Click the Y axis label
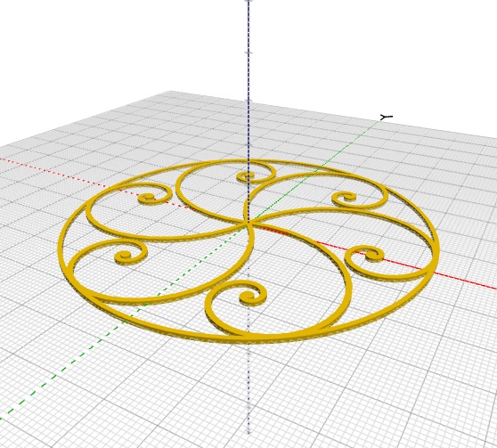The width and height of the screenshot is (497, 448). (x=387, y=118)
